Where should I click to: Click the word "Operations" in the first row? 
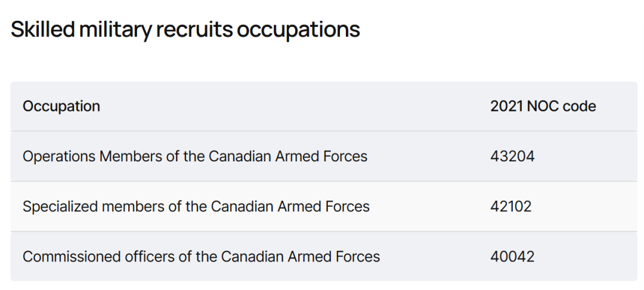click(x=58, y=157)
